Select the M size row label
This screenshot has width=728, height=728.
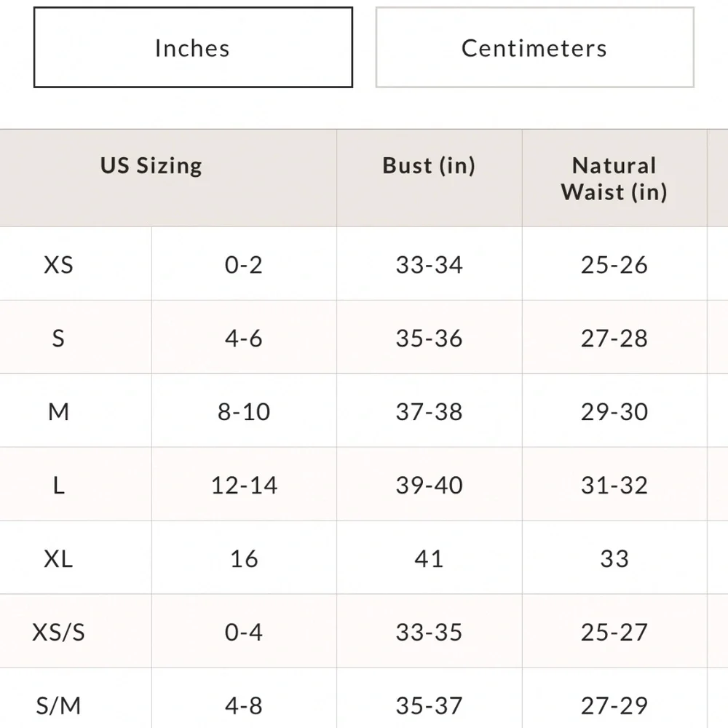pos(59,411)
